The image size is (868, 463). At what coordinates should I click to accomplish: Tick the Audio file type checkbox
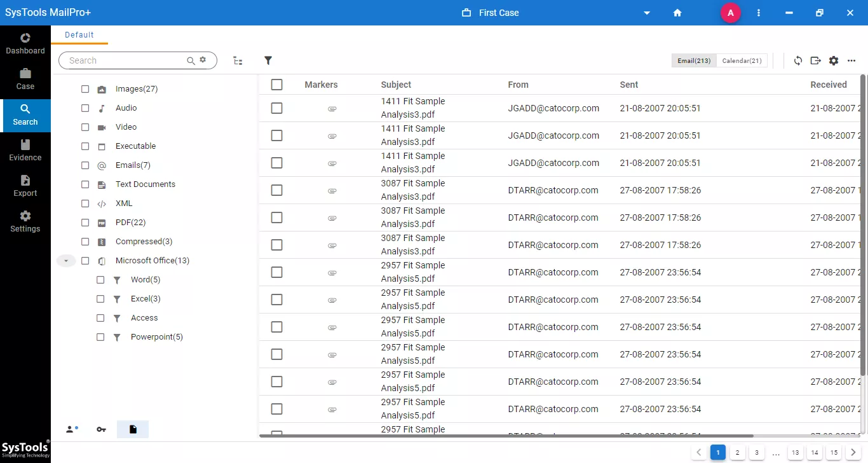85,108
